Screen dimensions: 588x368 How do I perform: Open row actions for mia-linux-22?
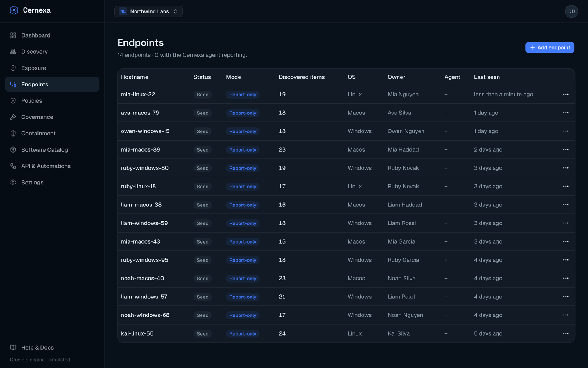point(566,95)
